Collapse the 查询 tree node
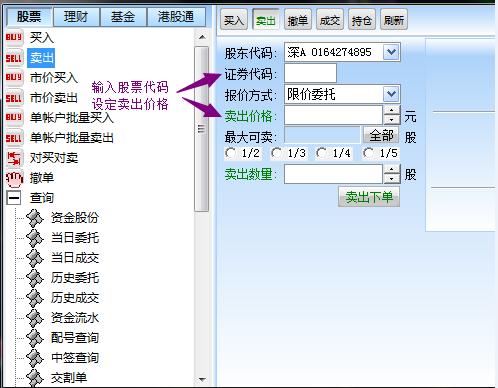The image size is (498, 388). tap(14, 198)
